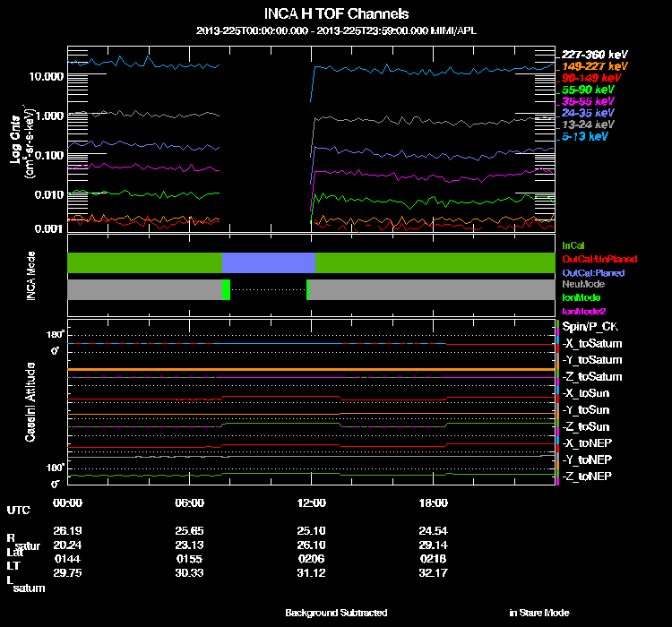672x627 pixels.
Task: Click the -Z_toNEP legend label
Action: point(588,476)
